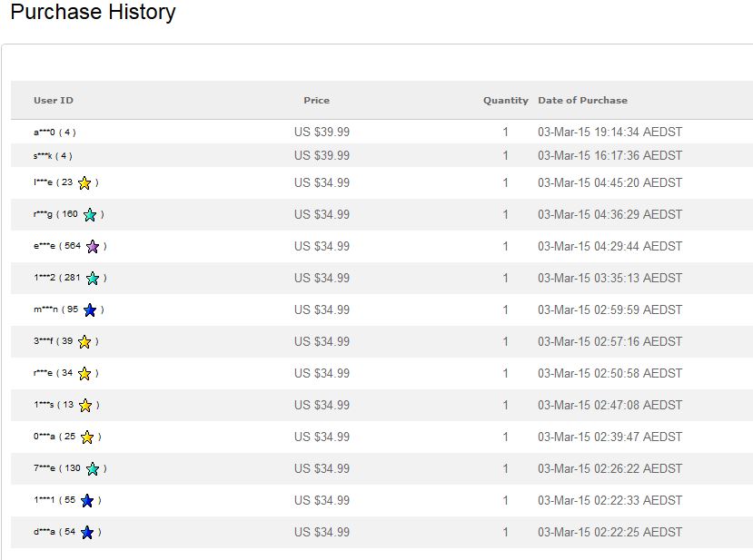753x560 pixels.
Task: Select user ID text m***n
Action: pos(45,309)
